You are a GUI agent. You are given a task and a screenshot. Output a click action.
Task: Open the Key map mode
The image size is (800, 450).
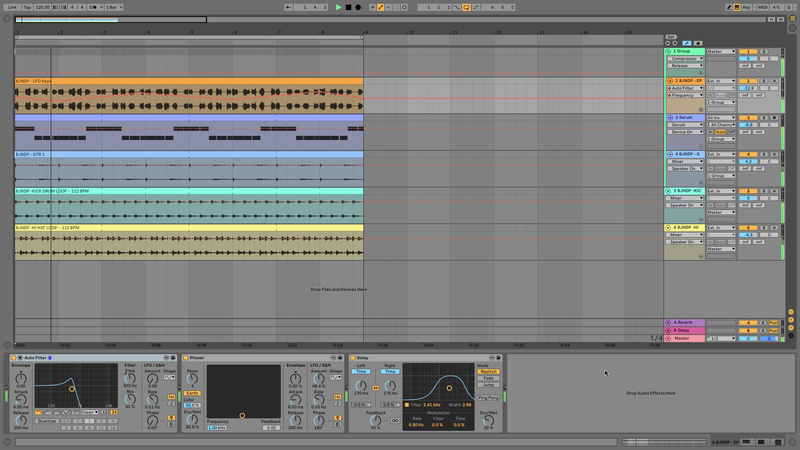pos(746,7)
